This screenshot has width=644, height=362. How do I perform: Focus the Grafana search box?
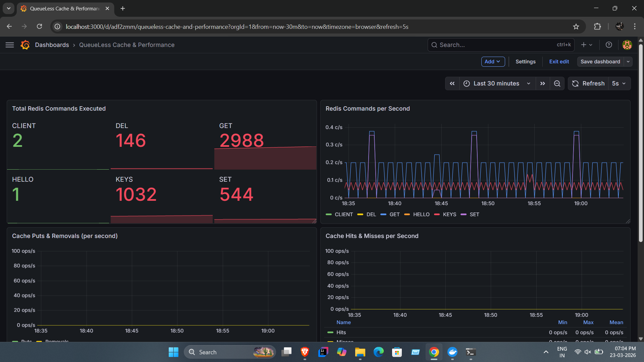(x=501, y=45)
